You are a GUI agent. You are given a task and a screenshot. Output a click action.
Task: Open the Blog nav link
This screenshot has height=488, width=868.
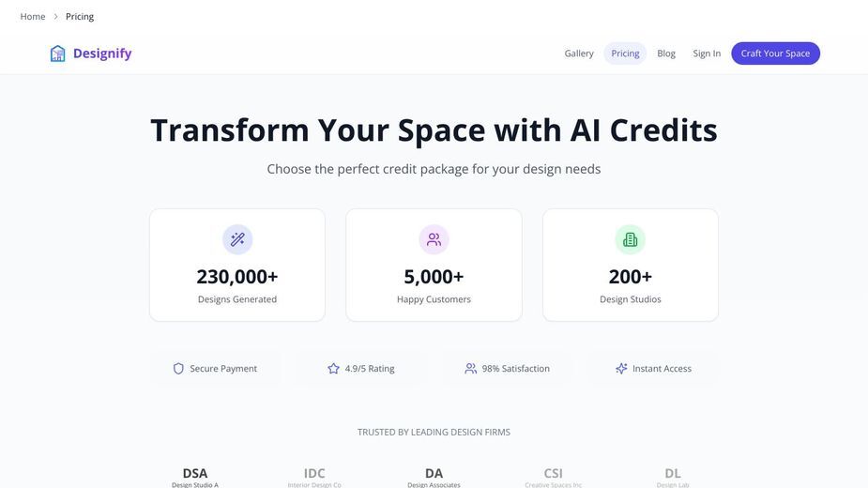[x=666, y=53]
